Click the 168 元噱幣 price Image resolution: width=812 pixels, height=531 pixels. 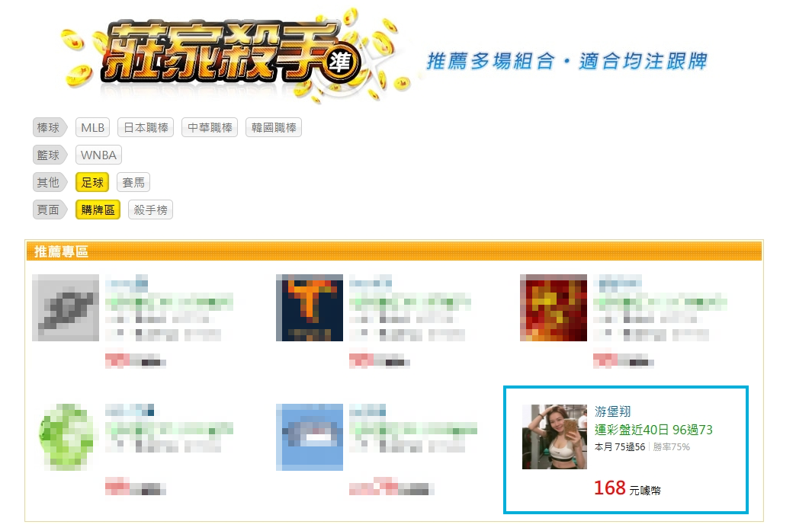[627, 488]
